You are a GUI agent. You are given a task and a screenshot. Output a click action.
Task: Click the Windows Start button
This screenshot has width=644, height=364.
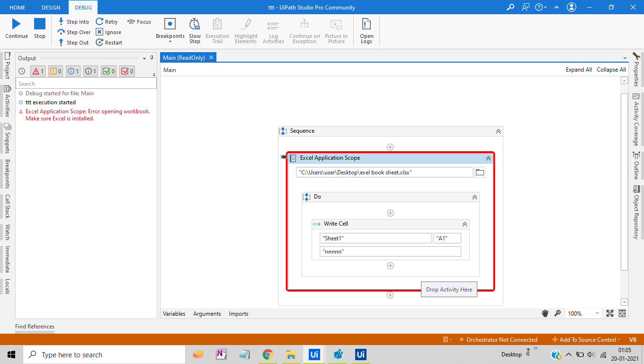coord(11,355)
